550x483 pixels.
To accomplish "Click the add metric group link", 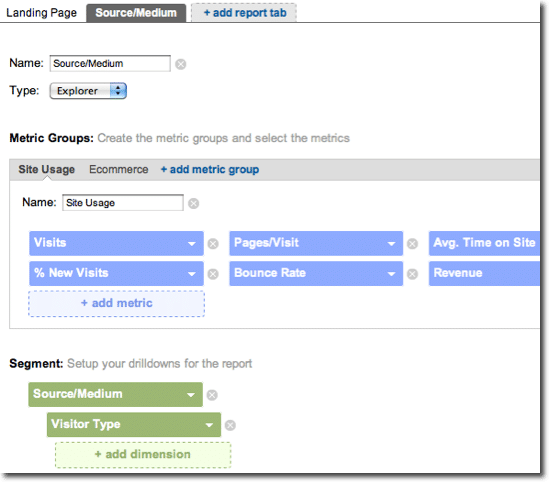I will (210, 169).
